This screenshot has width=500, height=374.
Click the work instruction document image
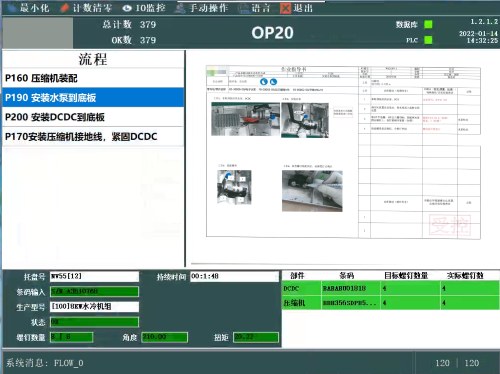click(343, 152)
